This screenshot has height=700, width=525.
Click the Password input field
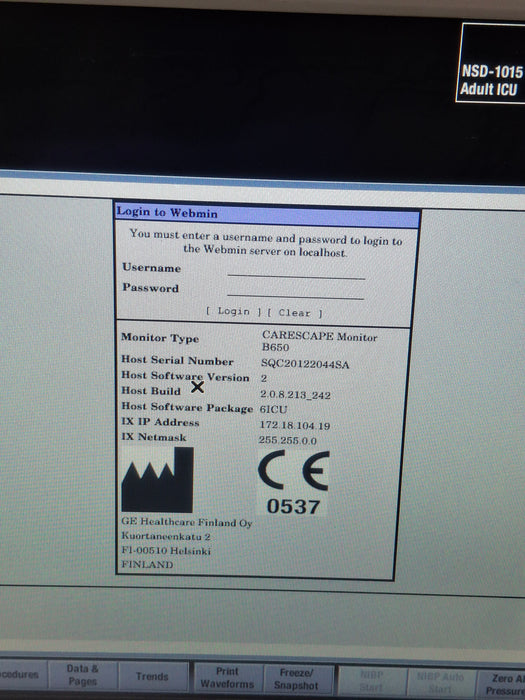pos(296,292)
